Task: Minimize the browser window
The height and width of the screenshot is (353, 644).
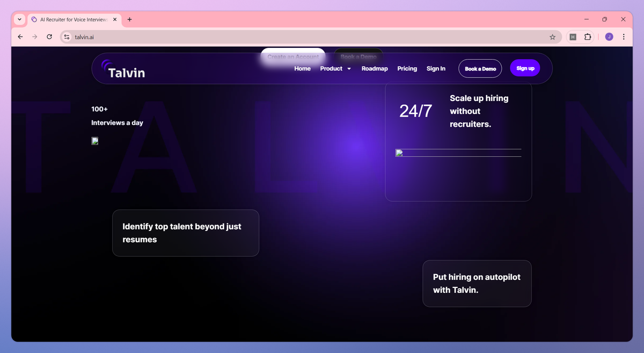Action: click(x=587, y=19)
